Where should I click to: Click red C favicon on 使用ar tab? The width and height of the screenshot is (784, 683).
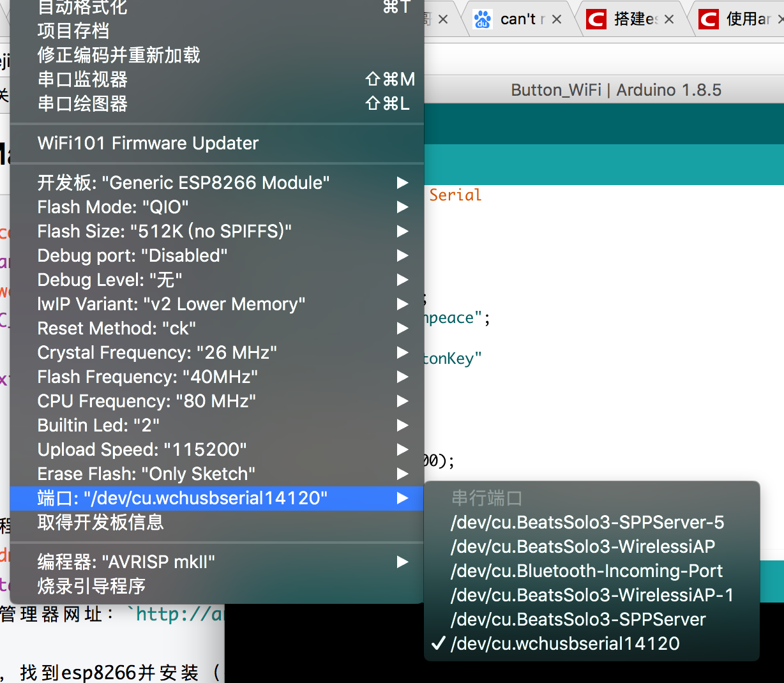[709, 19]
